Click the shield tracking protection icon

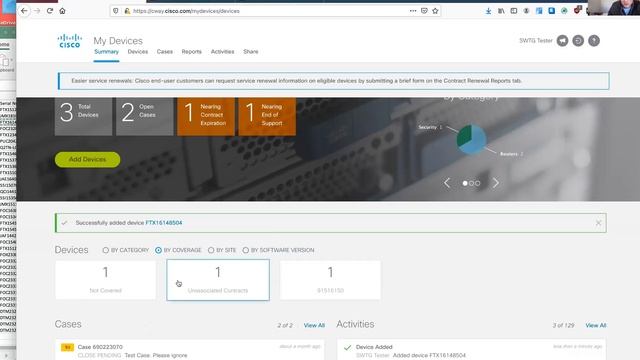coord(116,11)
